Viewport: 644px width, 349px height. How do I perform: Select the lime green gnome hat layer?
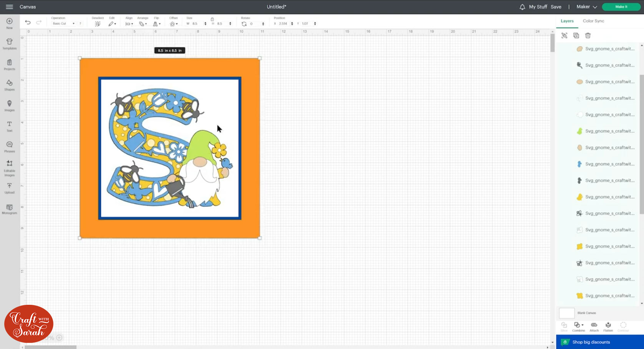600,131
